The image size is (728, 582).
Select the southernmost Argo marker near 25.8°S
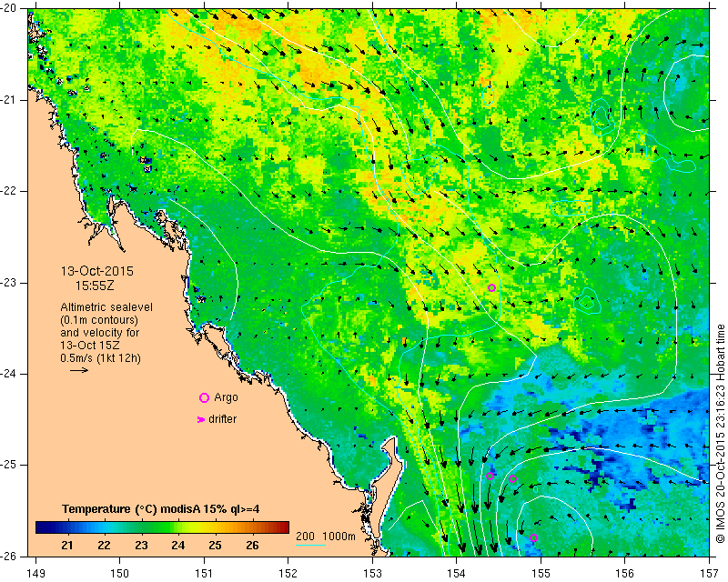pyautogui.click(x=533, y=538)
